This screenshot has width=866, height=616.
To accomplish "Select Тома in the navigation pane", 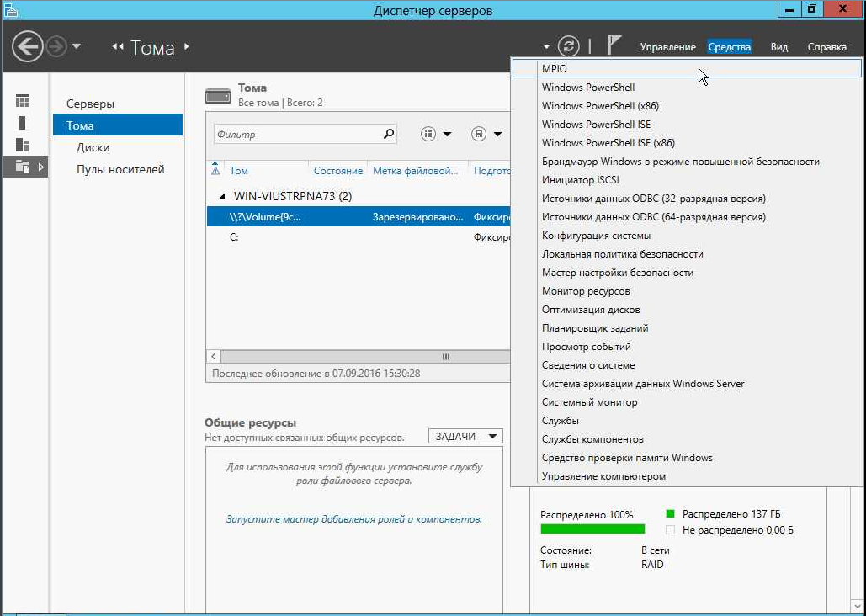I will tap(118, 125).
